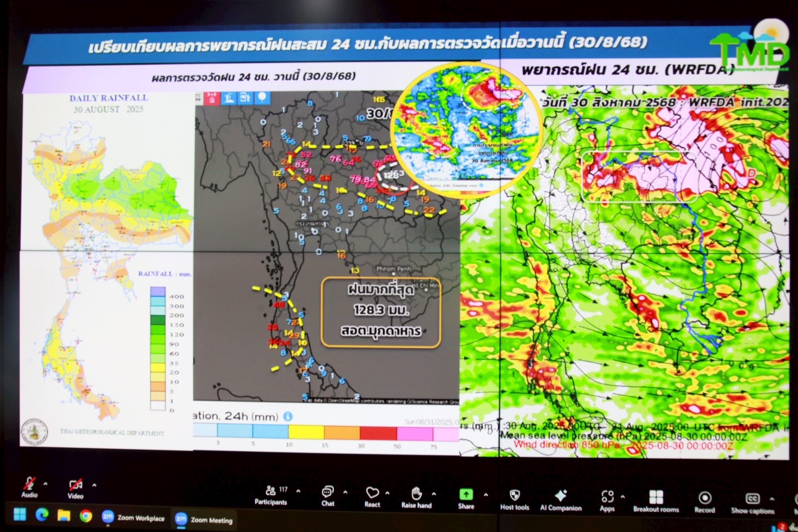Open Breakout rooms
The image size is (798, 532).
[656, 500]
